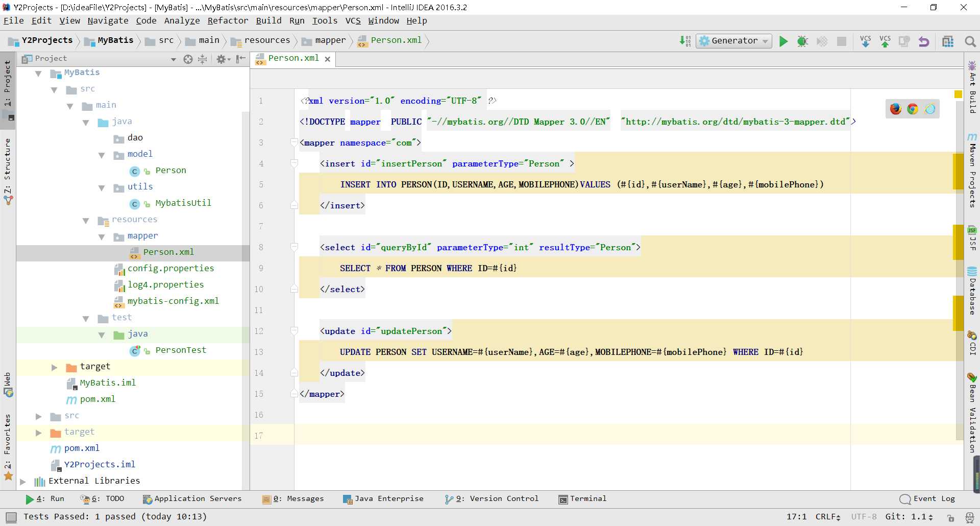The height and width of the screenshot is (526, 980).
Task: Open the Event Log panel
Action: [927, 499]
